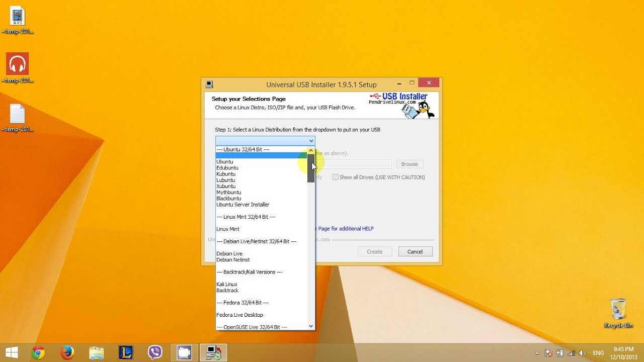This screenshot has height=362, width=644.
Task: Open the Action Center flag icon
Action: 549,353
